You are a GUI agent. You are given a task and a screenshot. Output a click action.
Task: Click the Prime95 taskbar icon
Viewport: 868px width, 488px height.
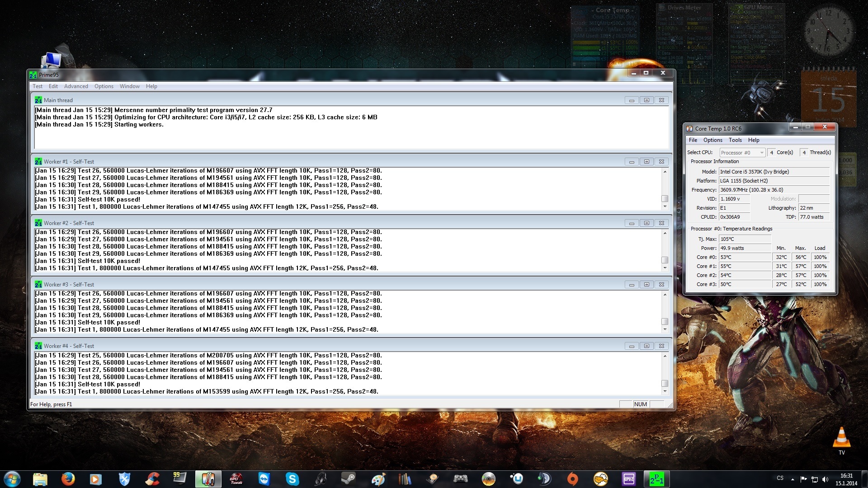(x=656, y=479)
